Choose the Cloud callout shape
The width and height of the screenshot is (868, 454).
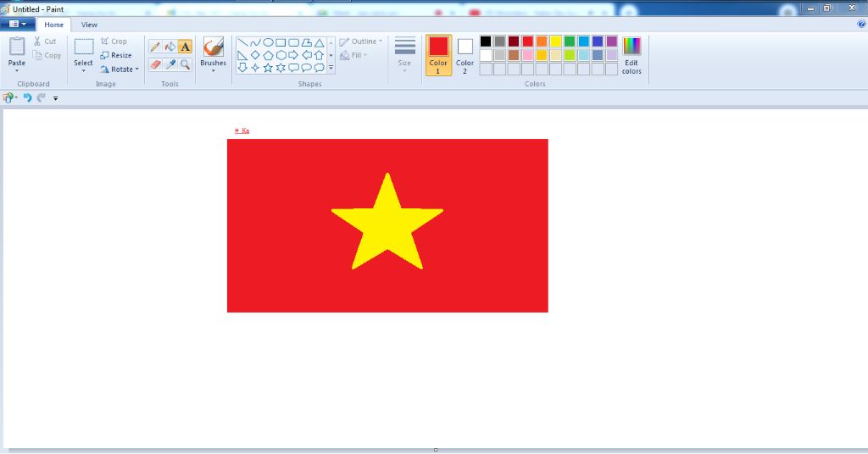319,68
